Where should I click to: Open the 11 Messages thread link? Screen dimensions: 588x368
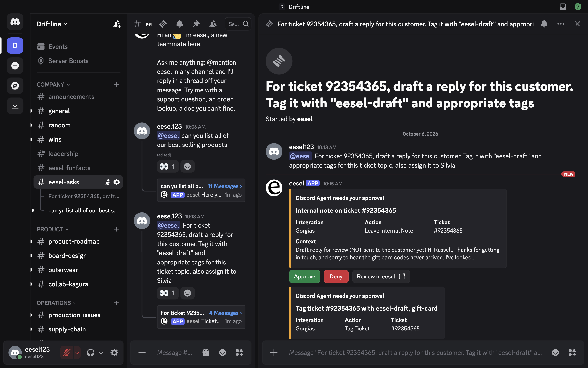pos(225,186)
